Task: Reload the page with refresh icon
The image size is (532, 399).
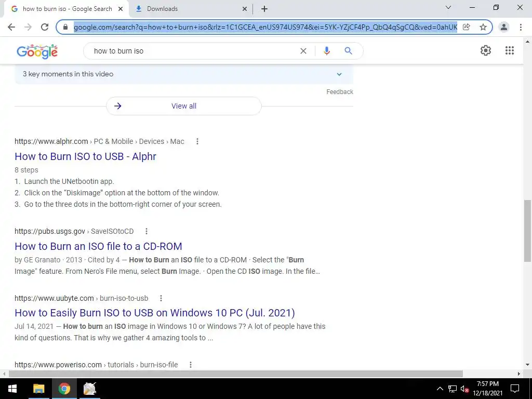Action: coord(45,27)
